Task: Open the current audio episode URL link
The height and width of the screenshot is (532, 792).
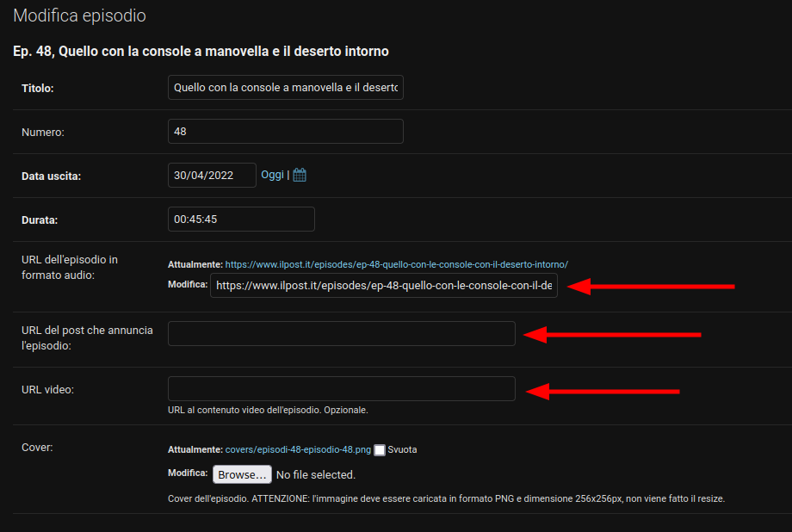Action: tap(397, 264)
